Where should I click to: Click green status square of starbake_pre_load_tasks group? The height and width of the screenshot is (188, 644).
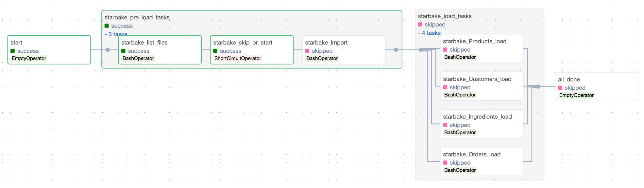(x=107, y=26)
